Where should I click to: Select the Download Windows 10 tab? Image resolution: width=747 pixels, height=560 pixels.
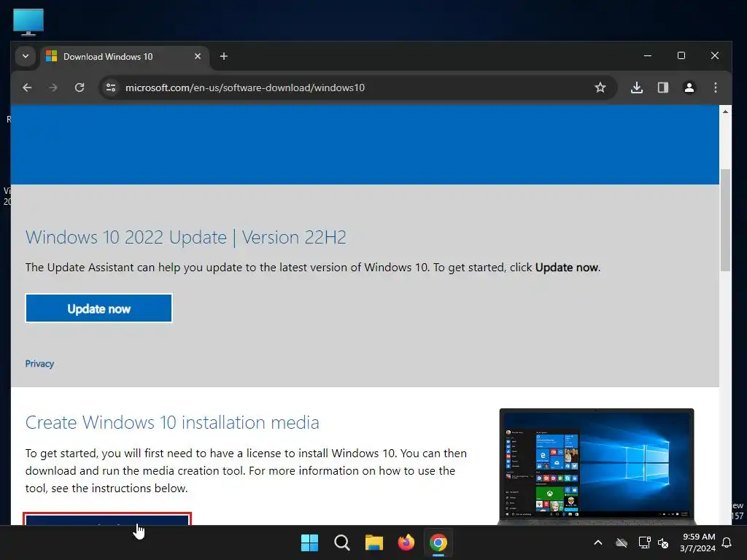coord(125,57)
